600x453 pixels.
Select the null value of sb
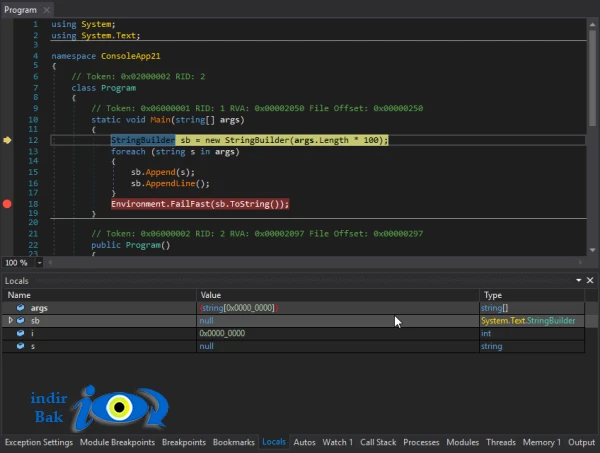(206, 321)
